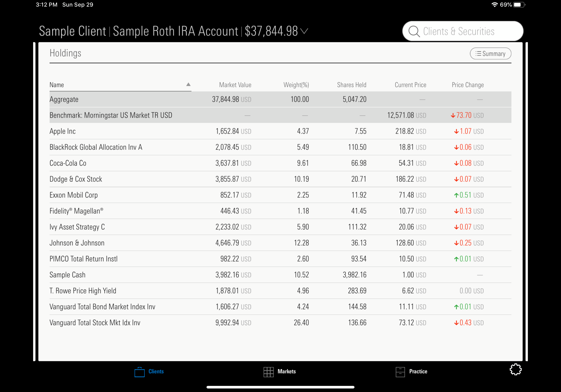This screenshot has height=392, width=561.
Task: Tap the Summary list icon
Action: click(478, 54)
